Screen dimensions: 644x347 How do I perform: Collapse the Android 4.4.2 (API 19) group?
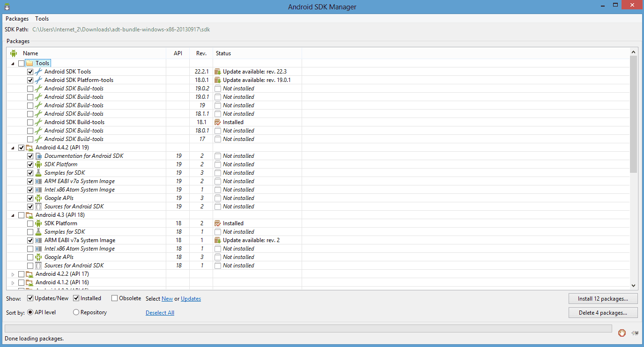[13, 148]
